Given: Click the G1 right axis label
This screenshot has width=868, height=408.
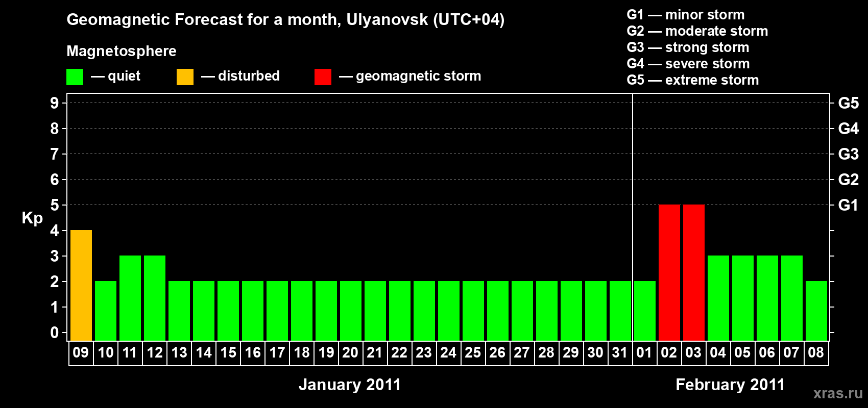Looking at the screenshot, I should 848,205.
